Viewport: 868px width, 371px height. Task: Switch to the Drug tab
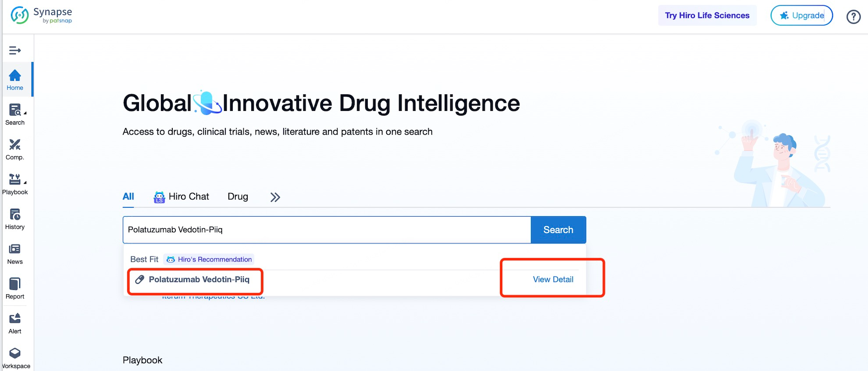tap(238, 196)
